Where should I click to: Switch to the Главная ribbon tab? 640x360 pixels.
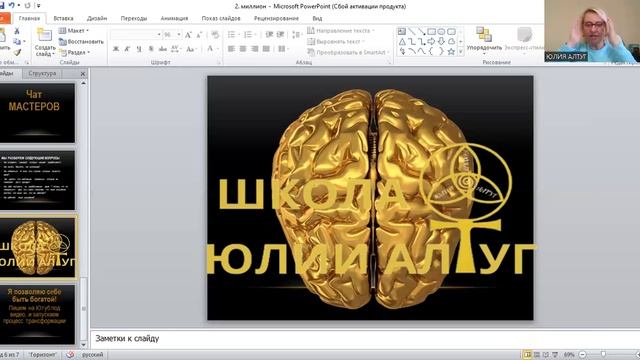tap(29, 18)
